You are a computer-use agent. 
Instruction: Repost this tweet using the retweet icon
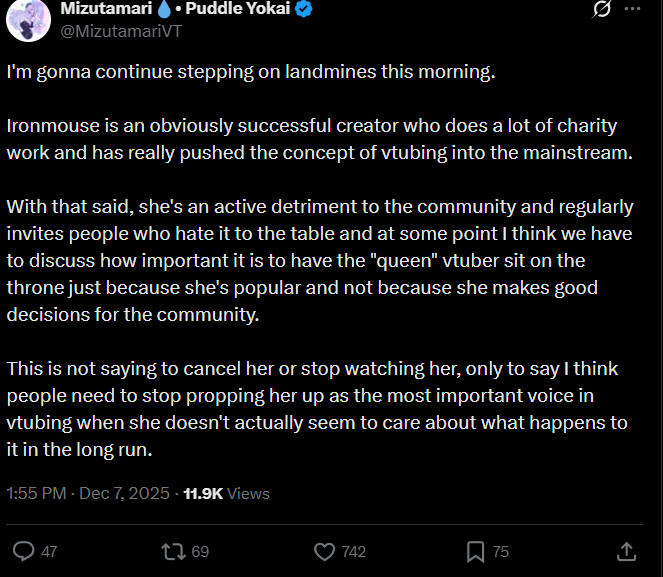tap(175, 551)
